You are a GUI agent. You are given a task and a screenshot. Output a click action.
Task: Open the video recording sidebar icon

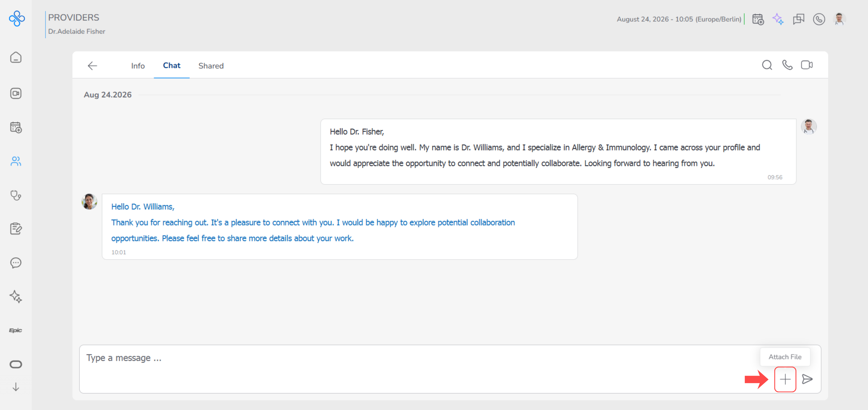point(16,93)
